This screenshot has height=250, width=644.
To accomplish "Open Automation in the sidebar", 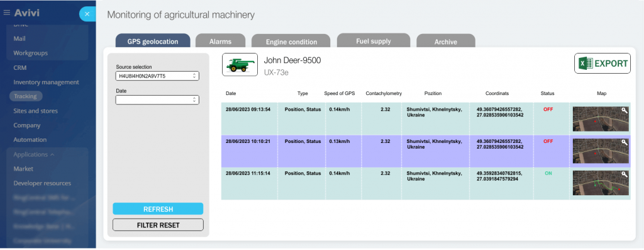I will [30, 140].
